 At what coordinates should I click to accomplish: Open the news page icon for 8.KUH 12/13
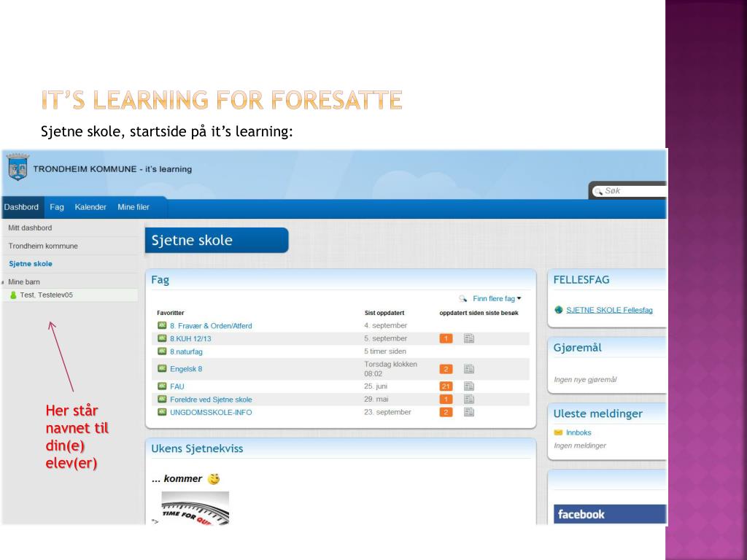(469, 338)
